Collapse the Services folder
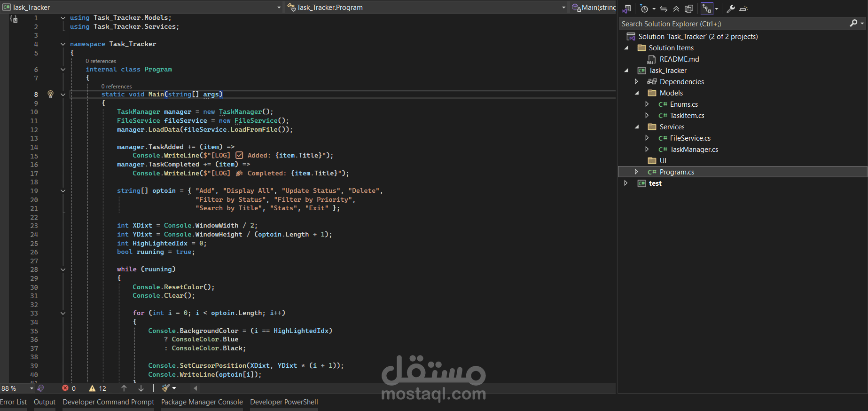This screenshot has width=868, height=411. [637, 127]
